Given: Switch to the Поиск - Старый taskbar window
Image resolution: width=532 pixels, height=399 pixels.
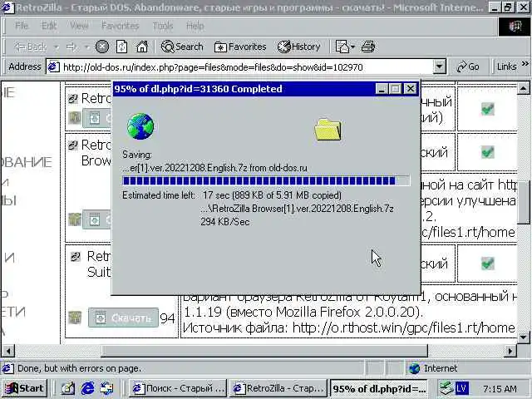Looking at the screenshot, I should (x=179, y=388).
